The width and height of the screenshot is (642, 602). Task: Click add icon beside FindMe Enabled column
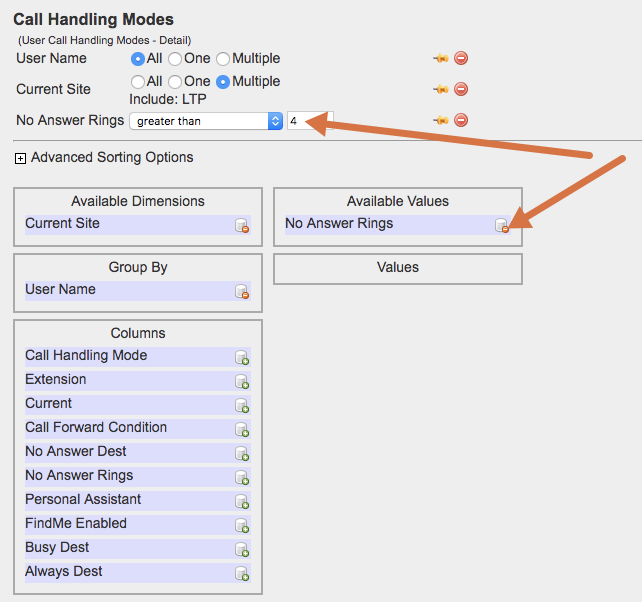click(241, 526)
